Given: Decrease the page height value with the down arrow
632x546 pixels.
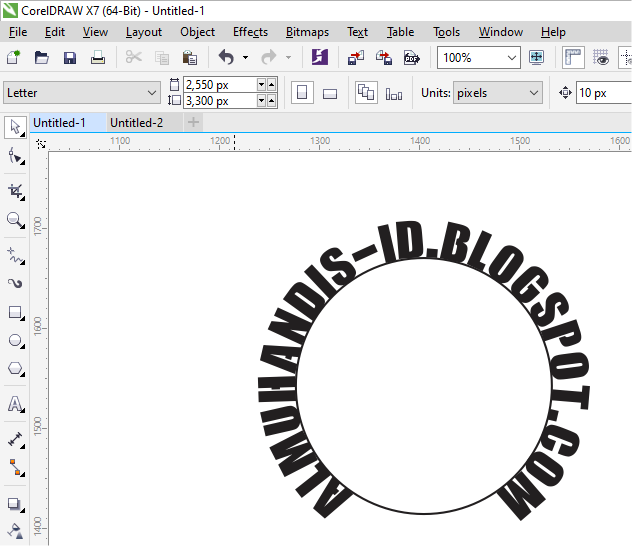Looking at the screenshot, I should (x=261, y=100).
